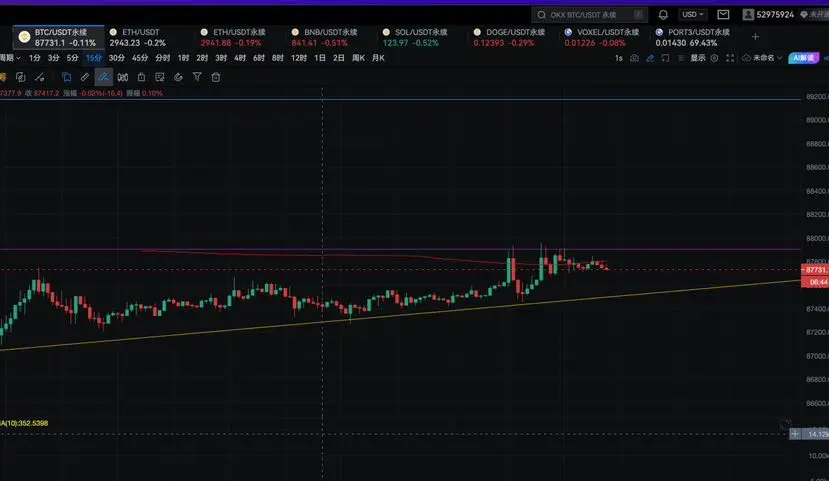Select the 5分 timeframe
The image size is (829, 481).
tap(72, 58)
